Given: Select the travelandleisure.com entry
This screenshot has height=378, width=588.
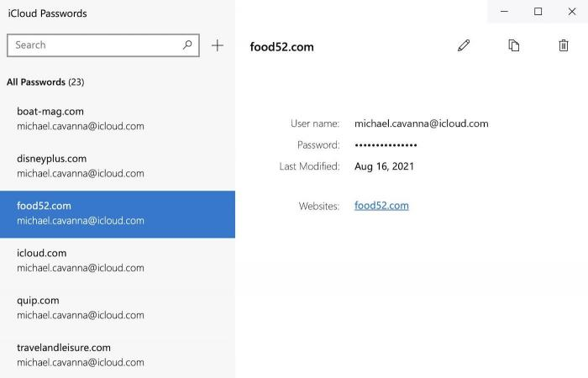Looking at the screenshot, I should (118, 354).
